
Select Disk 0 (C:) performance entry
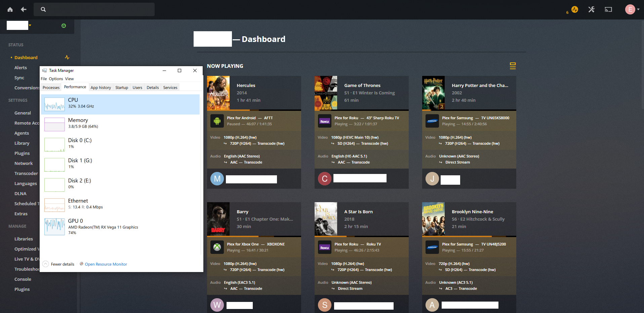pyautogui.click(x=120, y=145)
